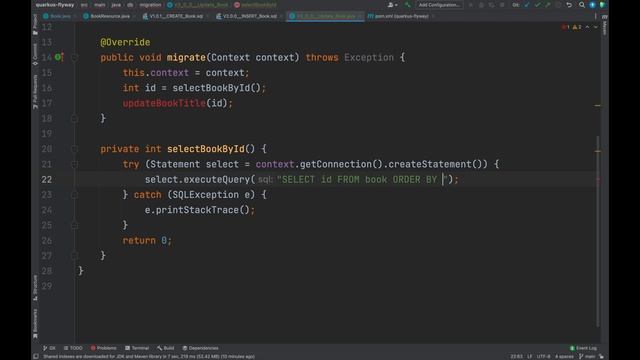This screenshot has width=640, height=360.
Task: Click the editor vertical scrollbar
Action: [x=598, y=231]
